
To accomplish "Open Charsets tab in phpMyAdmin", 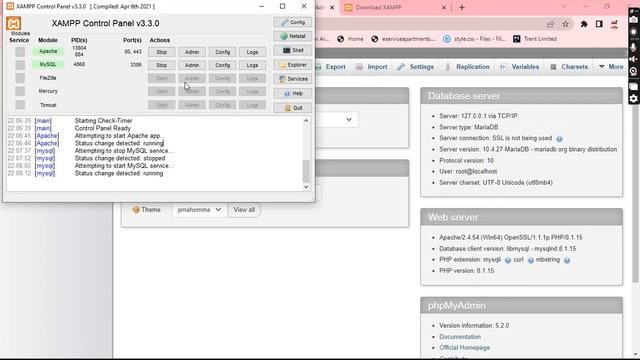I will pos(569,67).
